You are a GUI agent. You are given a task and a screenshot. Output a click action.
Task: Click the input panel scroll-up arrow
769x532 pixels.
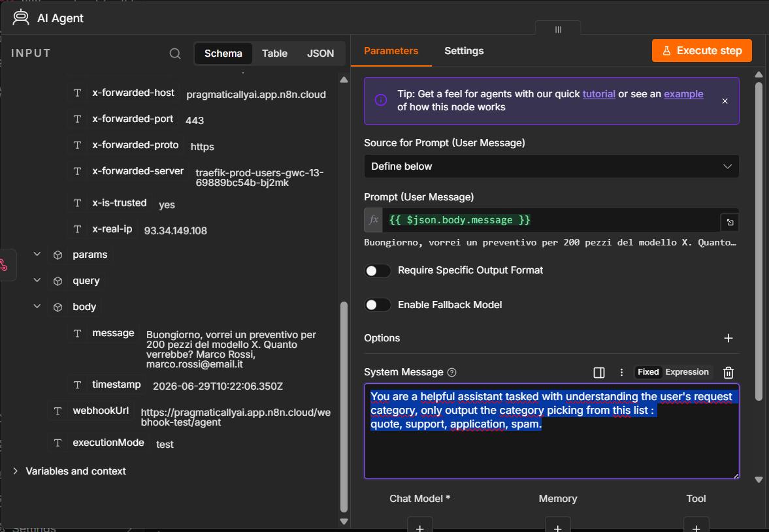tap(344, 80)
